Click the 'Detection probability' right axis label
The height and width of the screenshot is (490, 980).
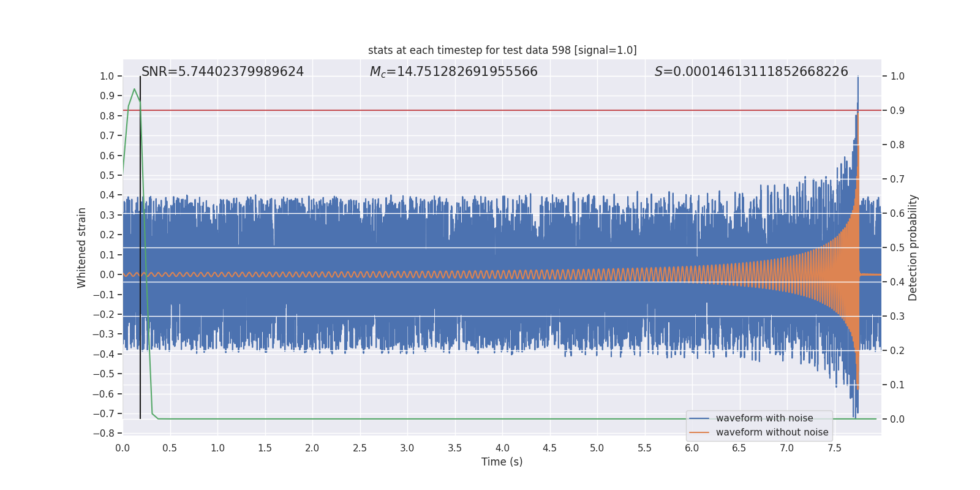[913, 247]
